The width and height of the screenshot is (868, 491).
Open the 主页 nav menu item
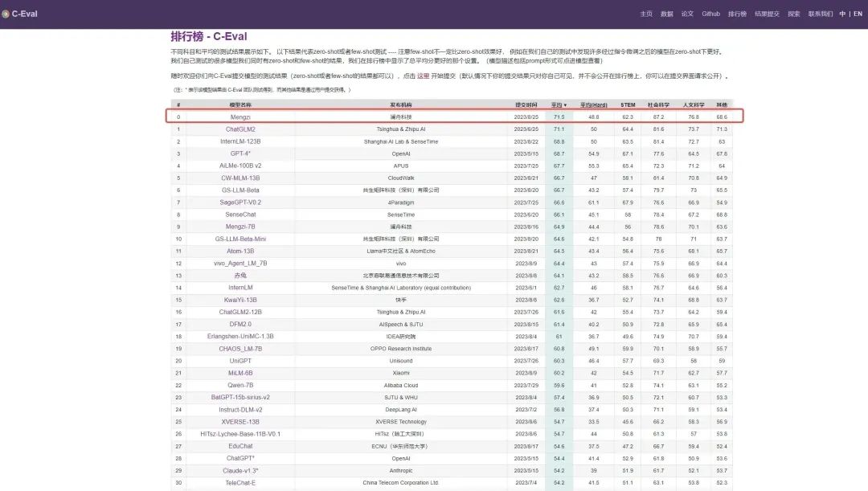(646, 14)
